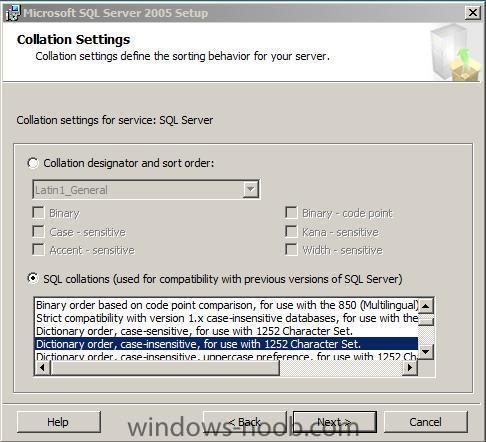Toggle the Binary checkbox
The height and width of the screenshot is (442, 486).
[x=38, y=212]
